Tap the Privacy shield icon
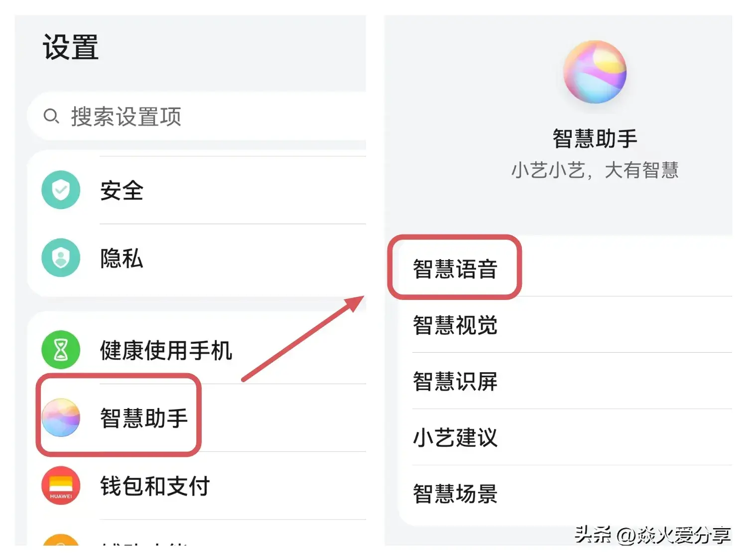Image resolution: width=747 pixels, height=560 pixels. tap(61, 258)
